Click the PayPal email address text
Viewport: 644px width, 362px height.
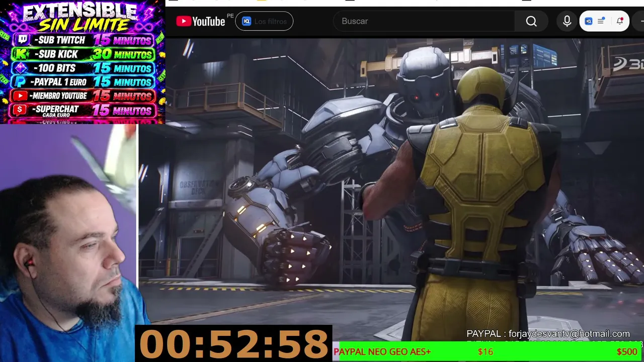569,334
